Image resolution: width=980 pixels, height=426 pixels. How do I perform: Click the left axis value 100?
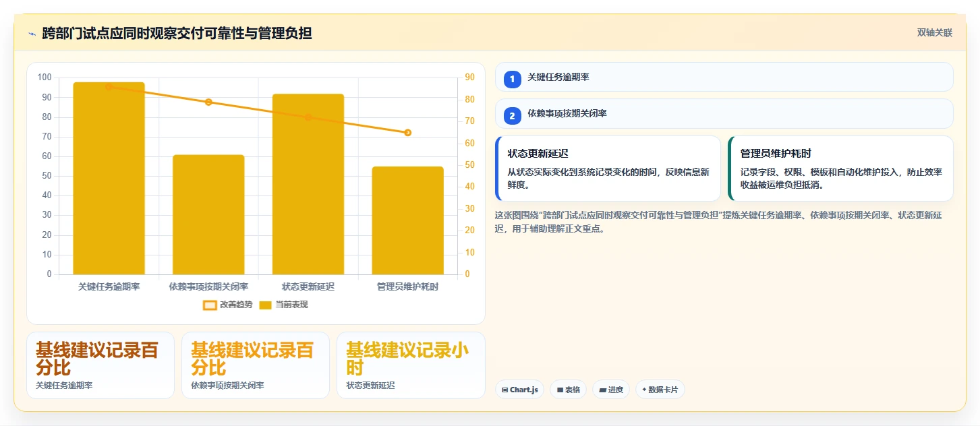pos(45,78)
